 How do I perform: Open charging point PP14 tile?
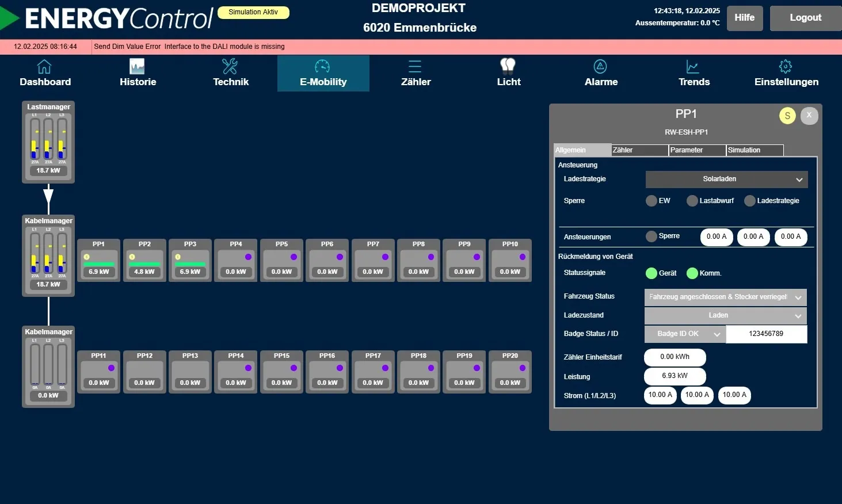[236, 372]
